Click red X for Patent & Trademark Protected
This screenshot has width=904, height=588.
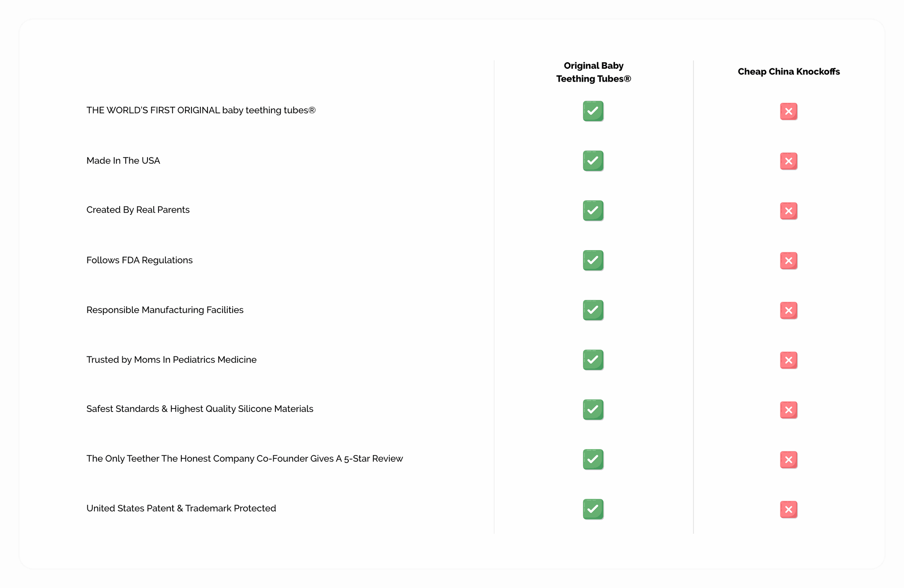(788, 509)
